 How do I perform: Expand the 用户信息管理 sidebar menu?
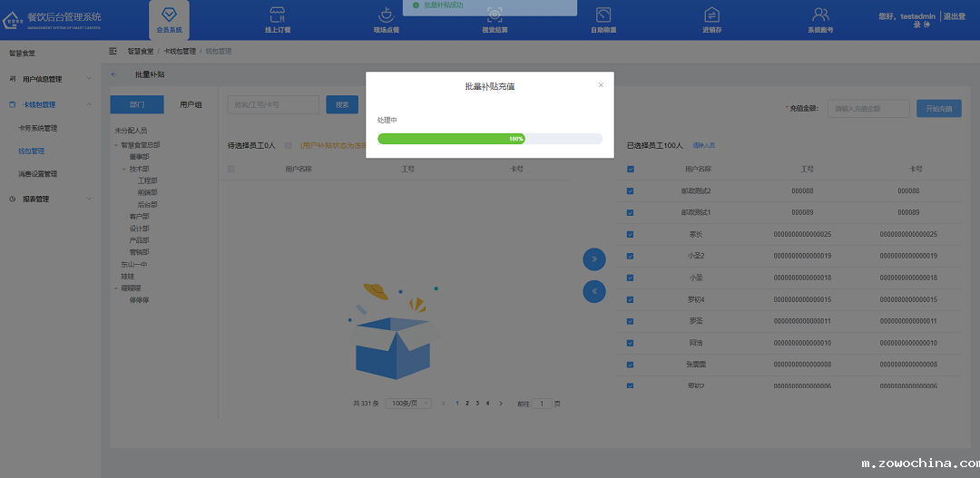click(50, 80)
